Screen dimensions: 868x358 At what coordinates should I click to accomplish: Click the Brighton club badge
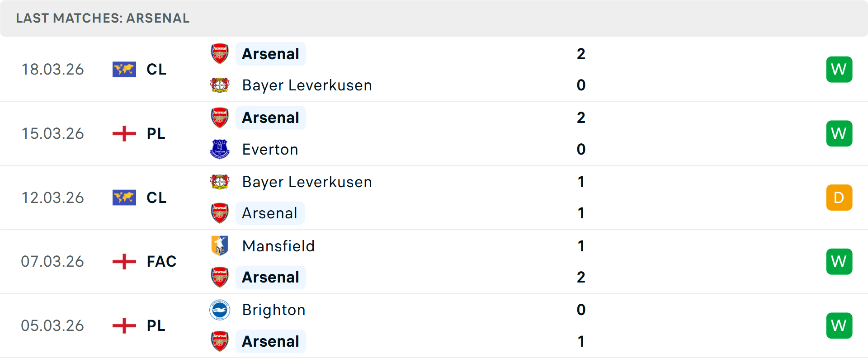click(x=220, y=310)
